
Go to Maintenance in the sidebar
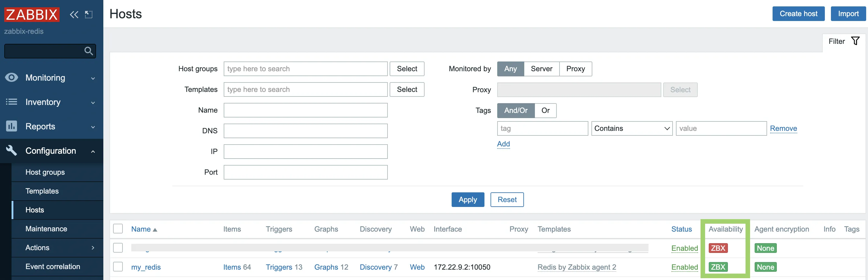point(46,229)
